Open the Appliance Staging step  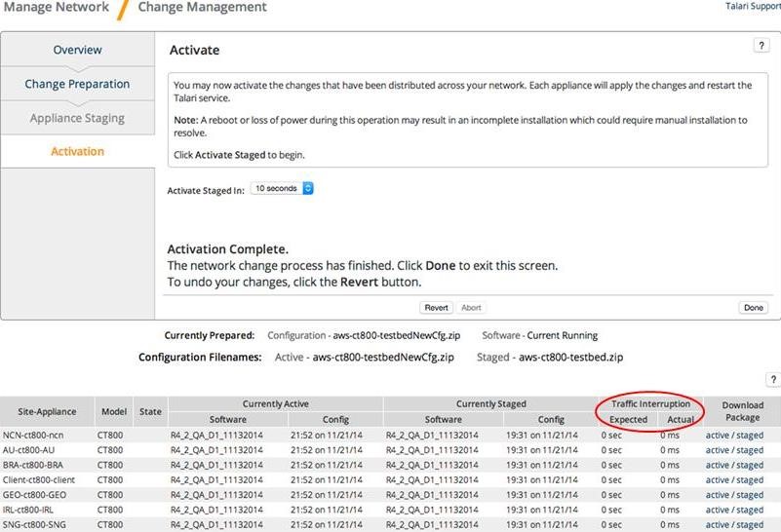77,118
